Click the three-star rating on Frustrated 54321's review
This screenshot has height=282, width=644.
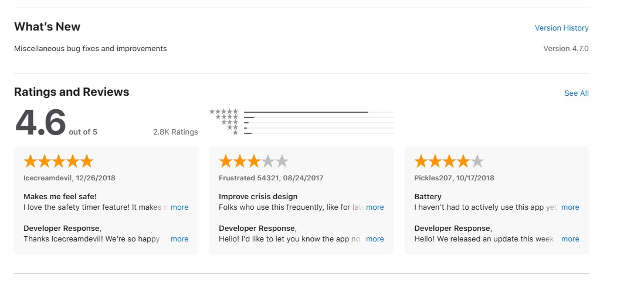point(253,162)
